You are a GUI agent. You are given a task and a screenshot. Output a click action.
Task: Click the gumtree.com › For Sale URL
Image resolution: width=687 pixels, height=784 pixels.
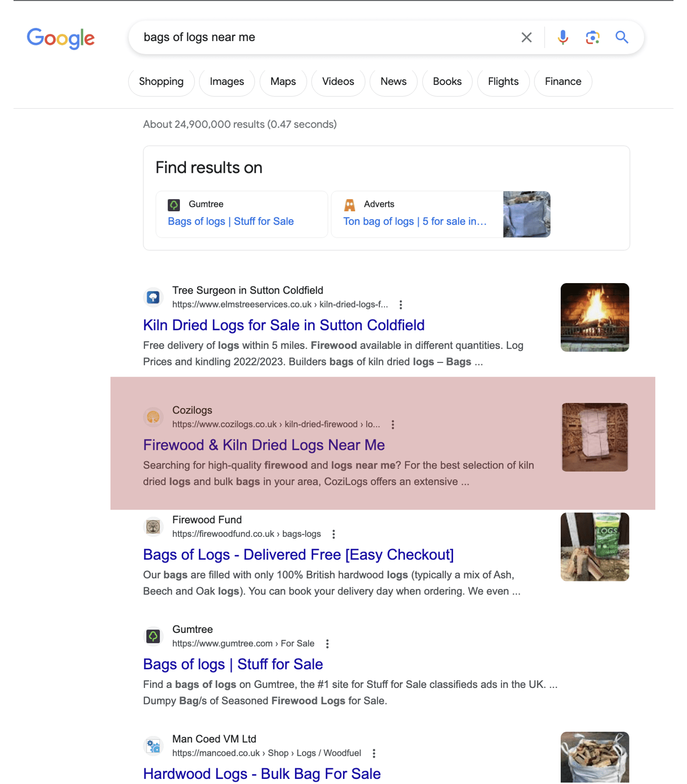pos(243,643)
